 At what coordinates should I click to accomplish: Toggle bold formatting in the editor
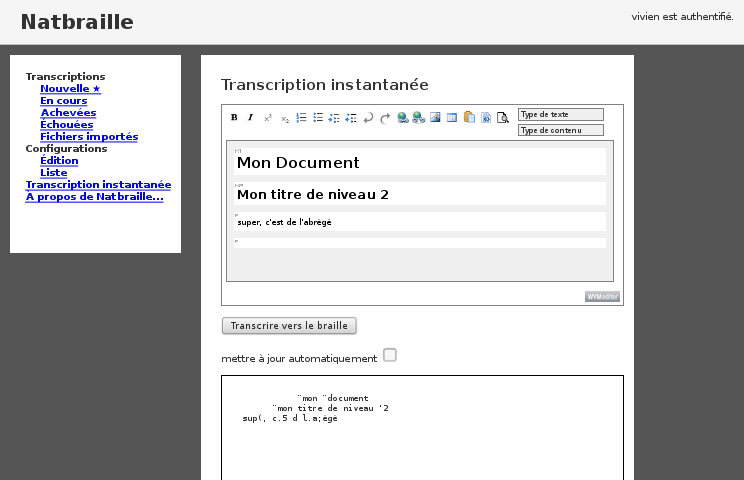(234, 117)
